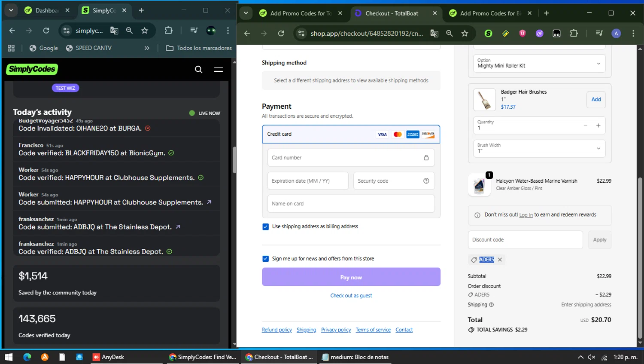Expand tab search in SimplyCodes browser window
The image size is (644, 364).
[11, 10]
